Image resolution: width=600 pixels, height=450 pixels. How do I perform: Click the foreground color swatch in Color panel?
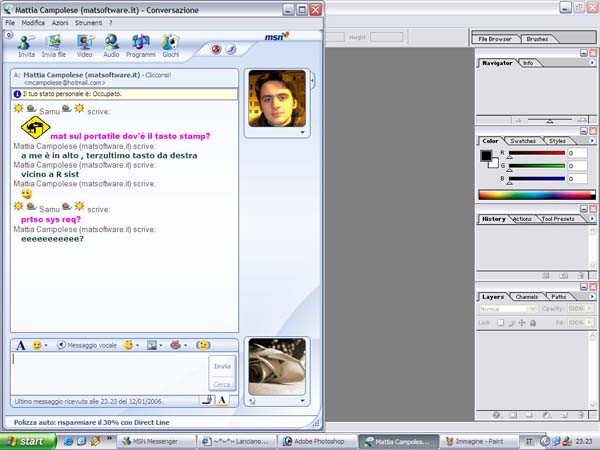point(486,155)
